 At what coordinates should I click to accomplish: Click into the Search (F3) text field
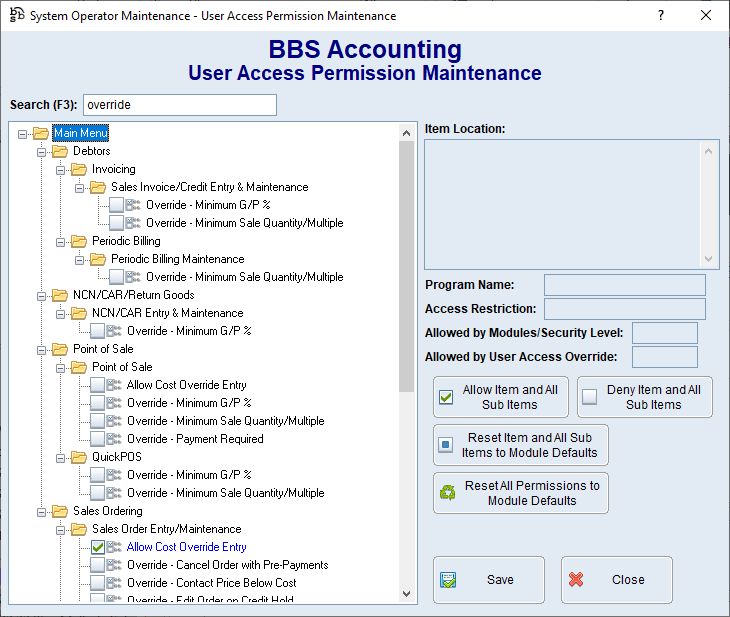(179, 105)
